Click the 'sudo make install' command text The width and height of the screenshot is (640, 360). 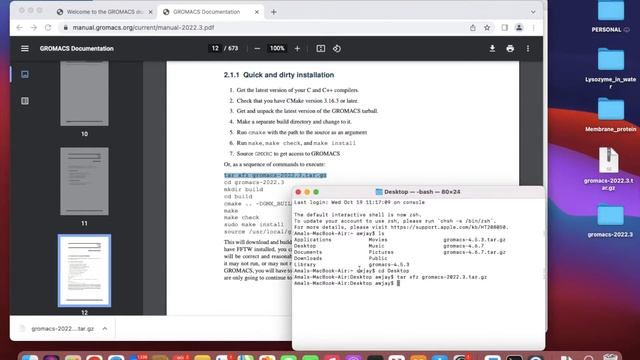[253, 224]
